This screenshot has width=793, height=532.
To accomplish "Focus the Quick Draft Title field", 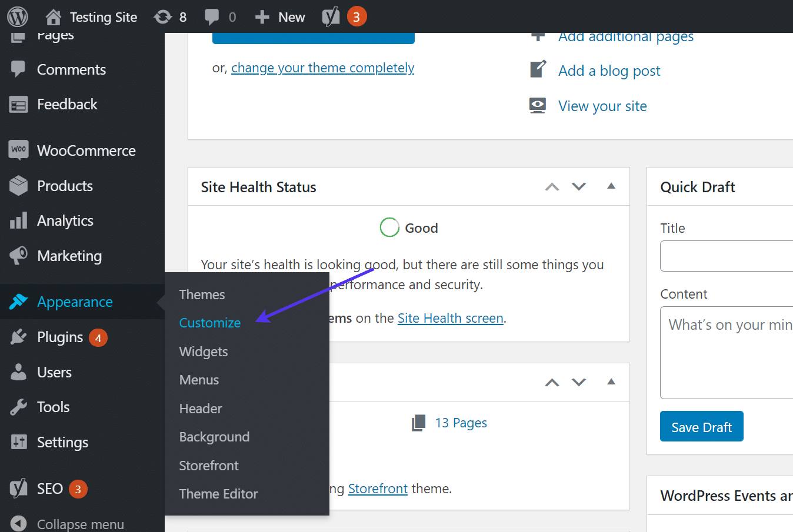I will [x=727, y=256].
